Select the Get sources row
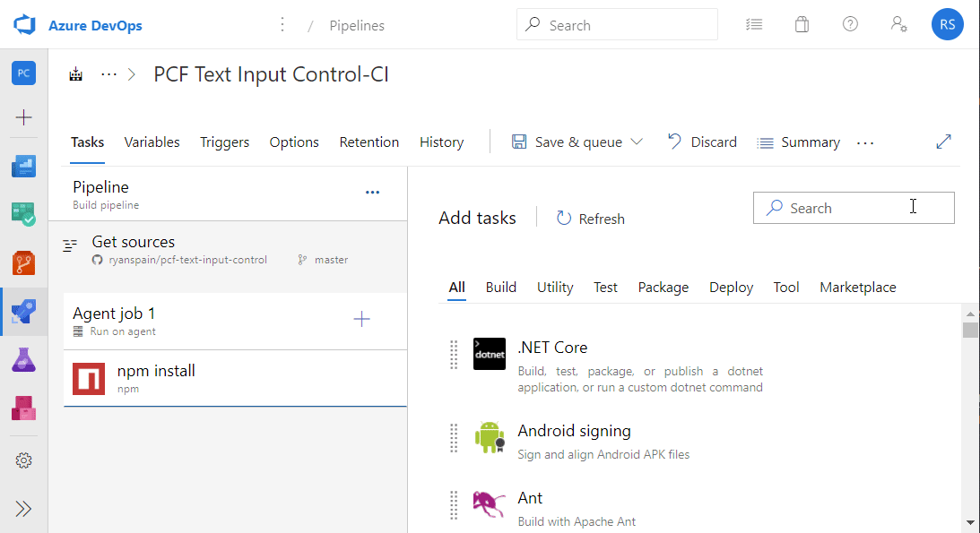Screen dimensions: 980x533 tap(228, 250)
